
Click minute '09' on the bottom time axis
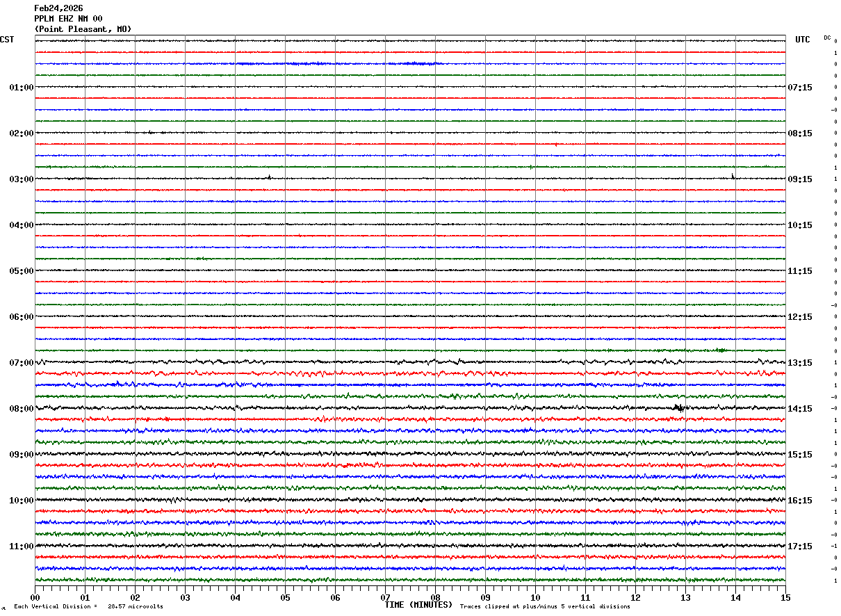tap(485, 597)
